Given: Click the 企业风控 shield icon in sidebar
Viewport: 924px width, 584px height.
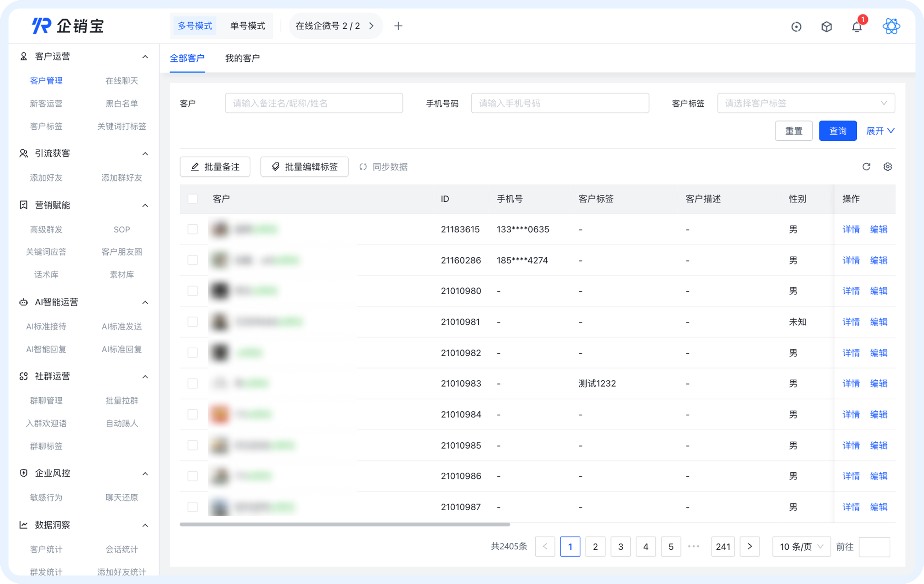Looking at the screenshot, I should (23, 473).
